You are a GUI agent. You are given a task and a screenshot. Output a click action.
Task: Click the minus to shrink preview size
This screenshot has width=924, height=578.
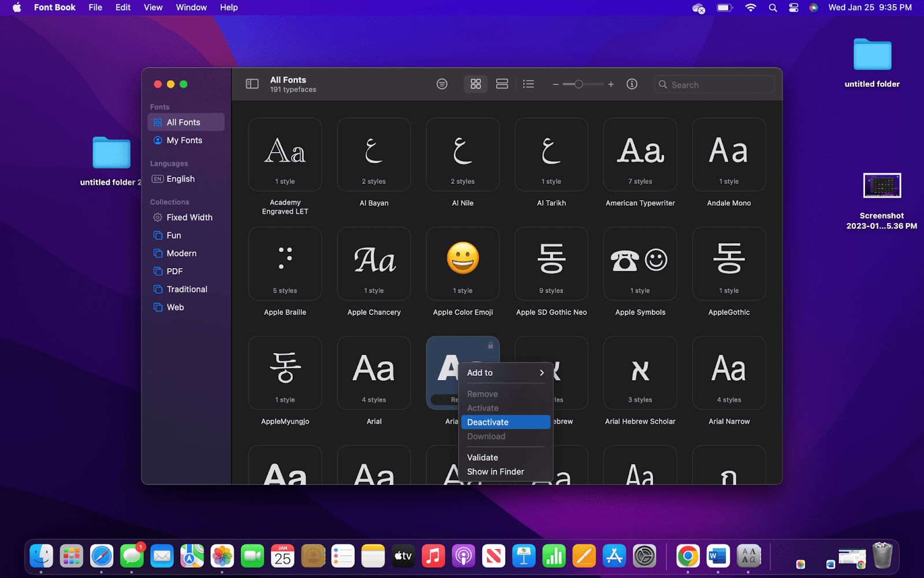556,84
